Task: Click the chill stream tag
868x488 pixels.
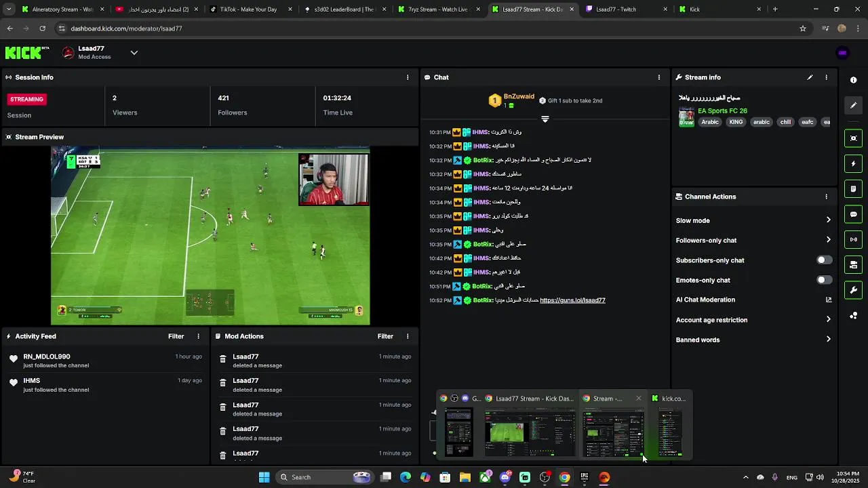Action: pos(785,122)
